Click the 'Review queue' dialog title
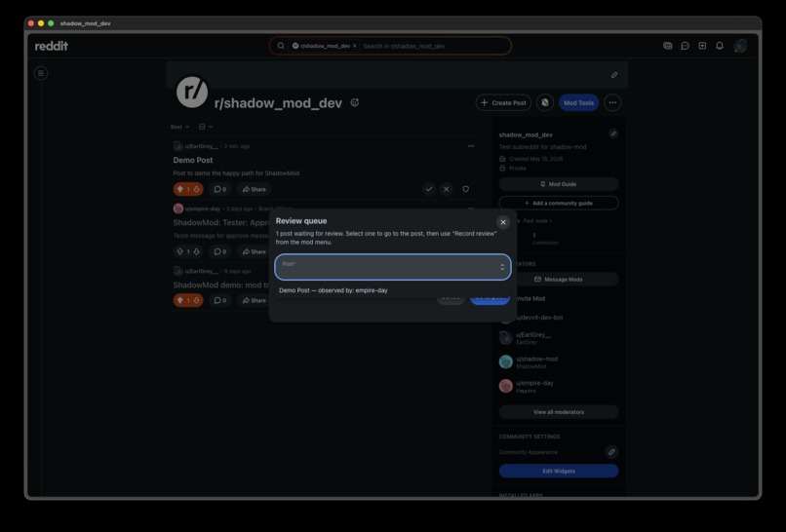 301,221
